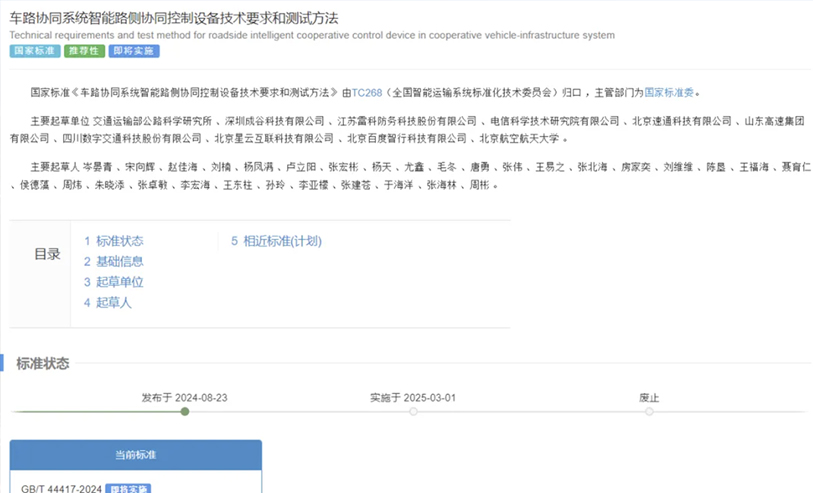Select the 实施于 2025-03-01 timeline dot
813x493 pixels.
413,412
